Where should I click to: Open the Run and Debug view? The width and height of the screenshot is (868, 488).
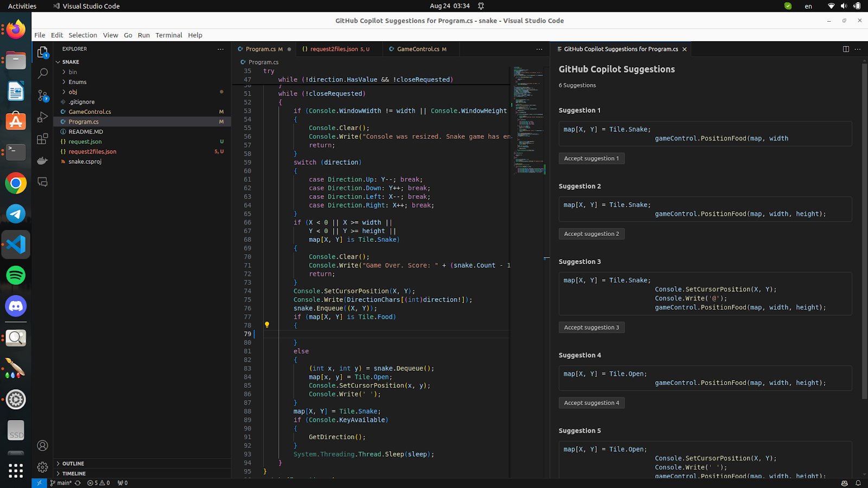click(42, 118)
